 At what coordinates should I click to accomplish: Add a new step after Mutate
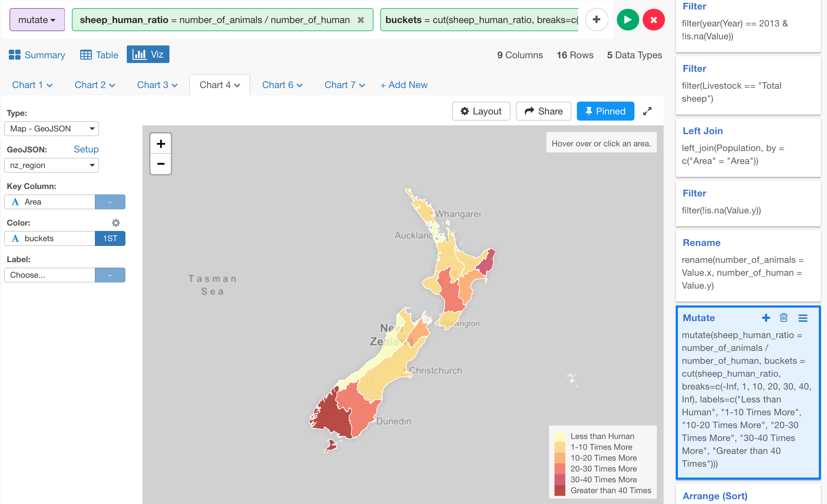pos(765,318)
